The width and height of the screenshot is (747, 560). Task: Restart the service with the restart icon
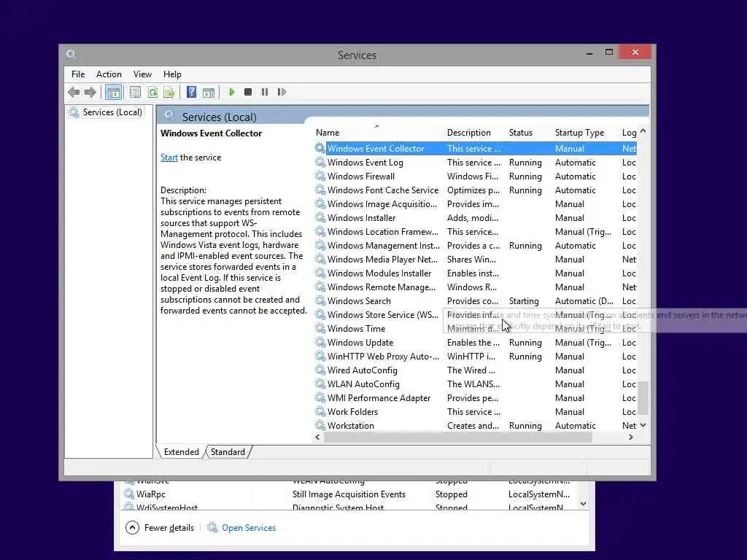(282, 92)
